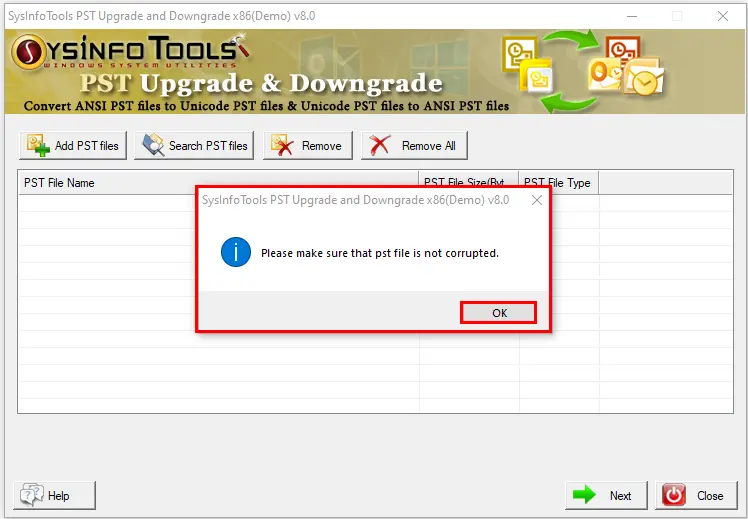748x519 pixels.
Task: Click the 'Please make sure that pst file' message
Action: click(x=380, y=253)
